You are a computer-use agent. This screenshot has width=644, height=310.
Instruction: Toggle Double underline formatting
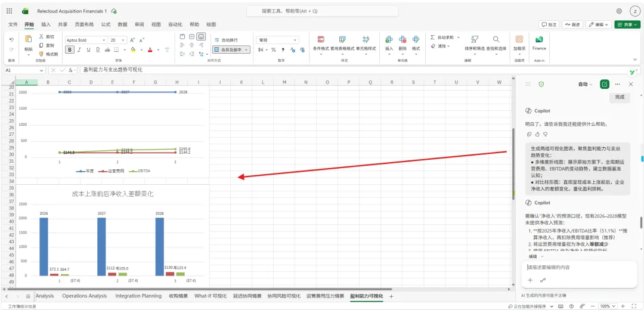point(98,49)
